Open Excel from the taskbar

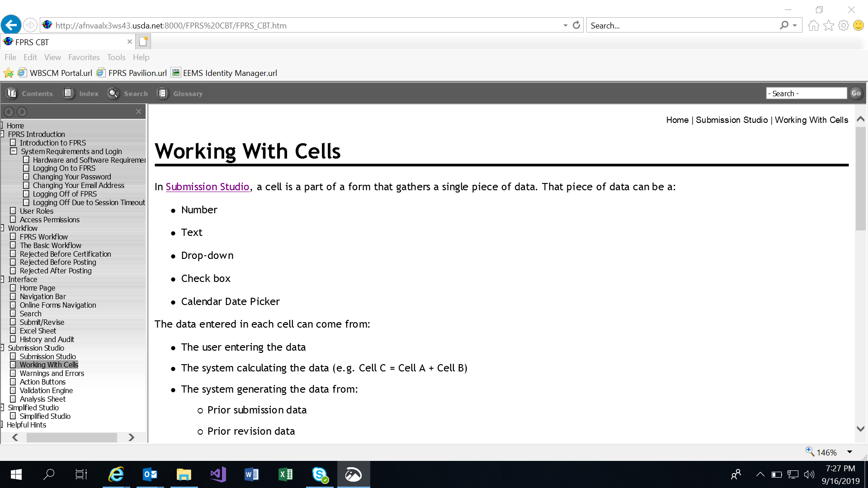(x=285, y=474)
